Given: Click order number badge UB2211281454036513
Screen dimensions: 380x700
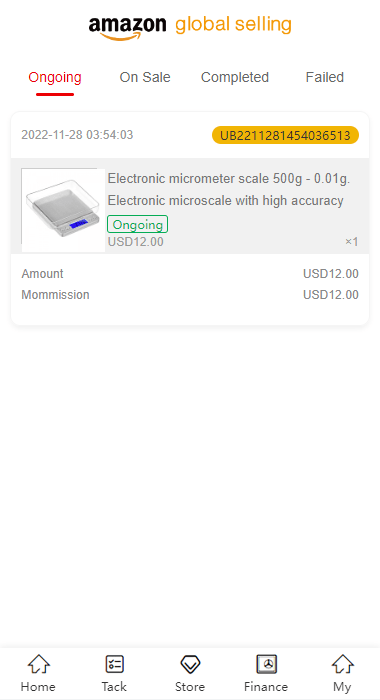Looking at the screenshot, I should (x=285, y=135).
